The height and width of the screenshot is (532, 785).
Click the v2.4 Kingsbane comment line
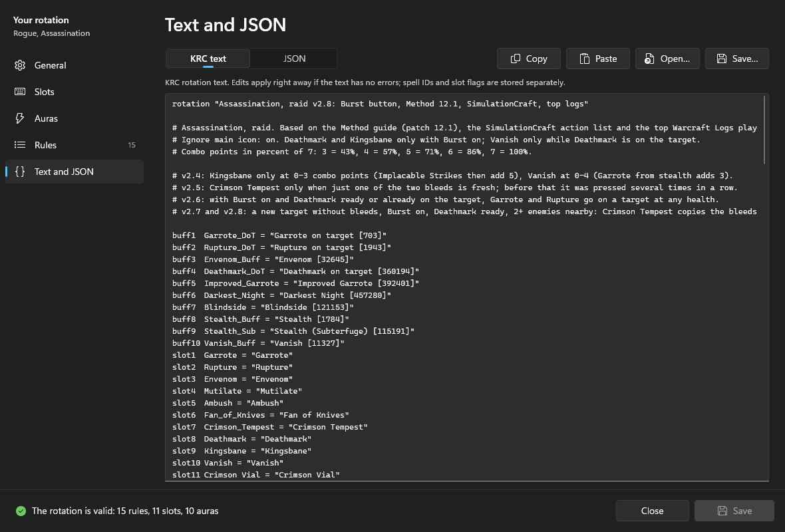point(452,176)
